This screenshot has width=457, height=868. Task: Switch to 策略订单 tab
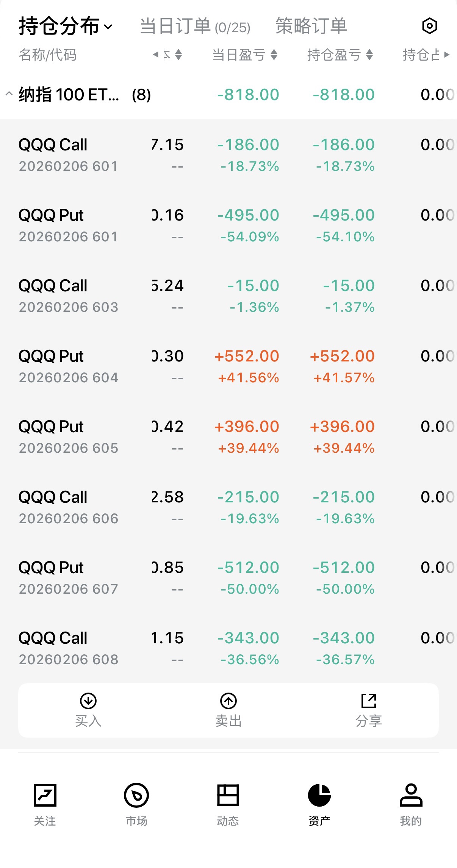click(311, 27)
